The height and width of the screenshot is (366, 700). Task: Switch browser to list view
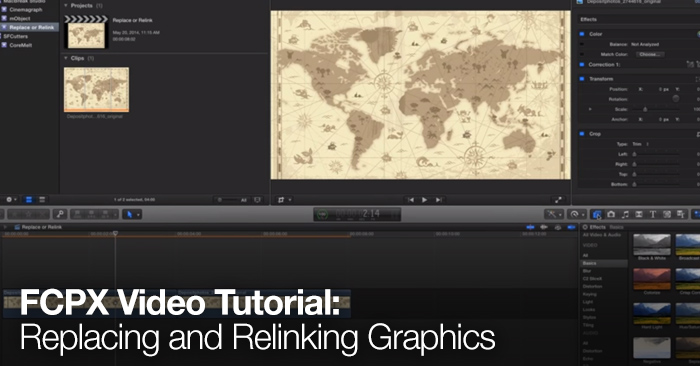click(x=42, y=200)
